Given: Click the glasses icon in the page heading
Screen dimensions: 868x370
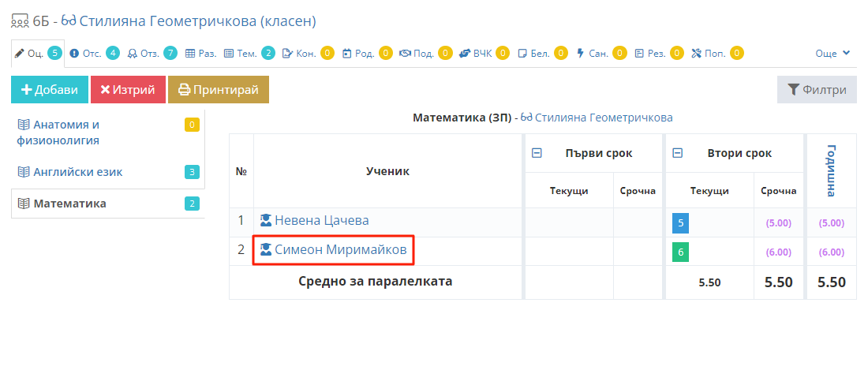Looking at the screenshot, I should pyautogui.click(x=69, y=21).
